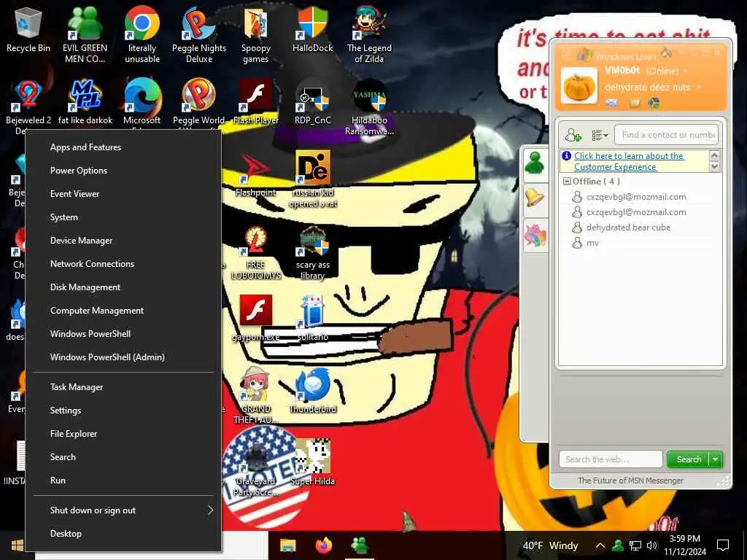Choose Power Options from the context menu
Screen dimensions: 747x560
pyautogui.click(x=124, y=171)
